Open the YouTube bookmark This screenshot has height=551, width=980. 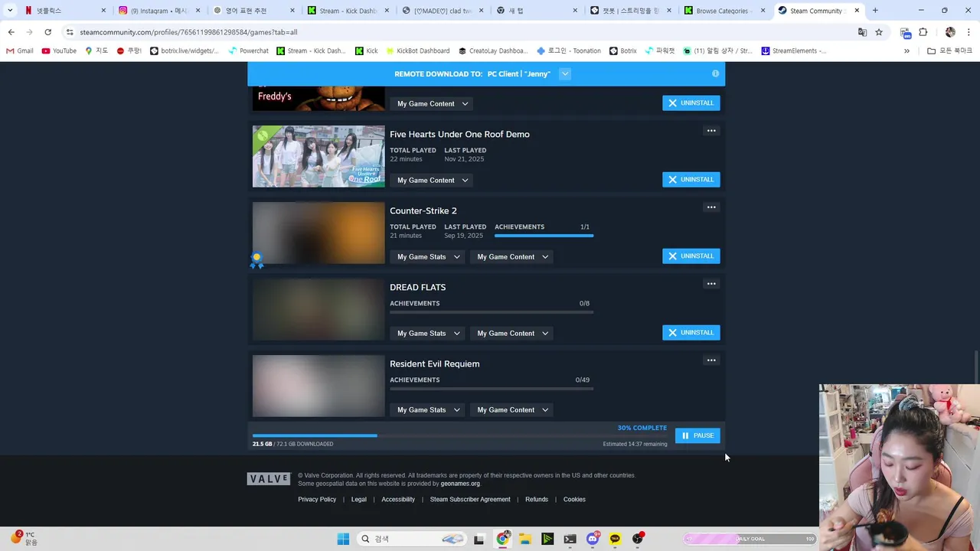(59, 51)
